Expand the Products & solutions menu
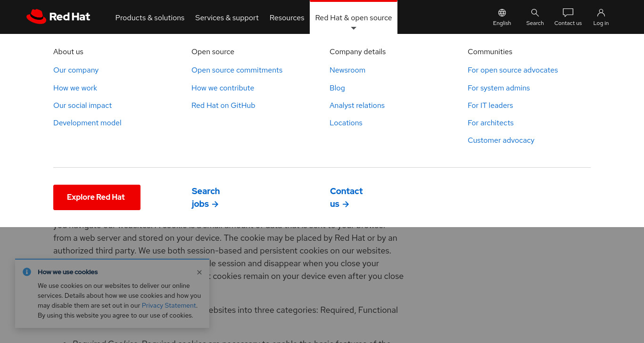This screenshot has width=644, height=343. point(150,17)
